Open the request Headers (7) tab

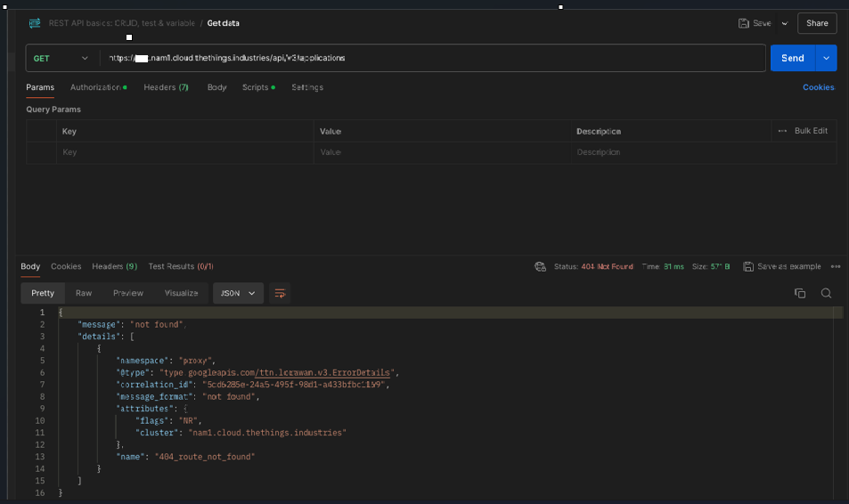click(166, 87)
